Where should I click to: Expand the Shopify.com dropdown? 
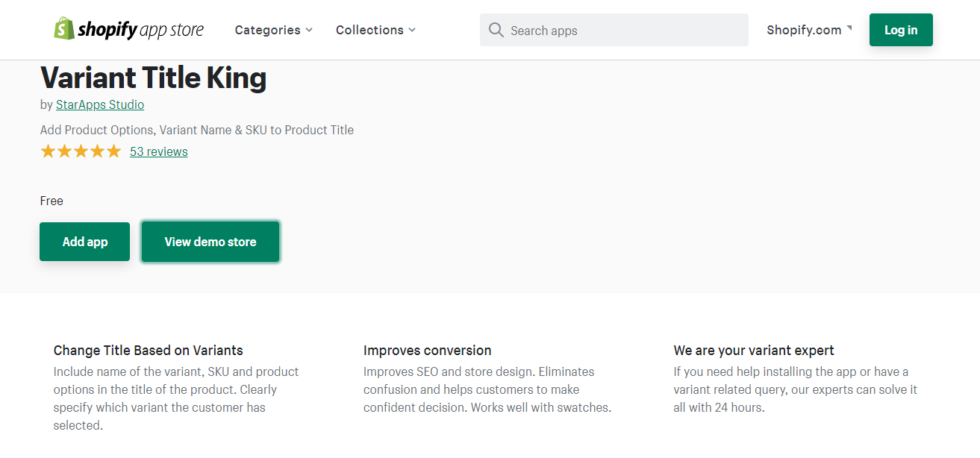(x=809, y=30)
